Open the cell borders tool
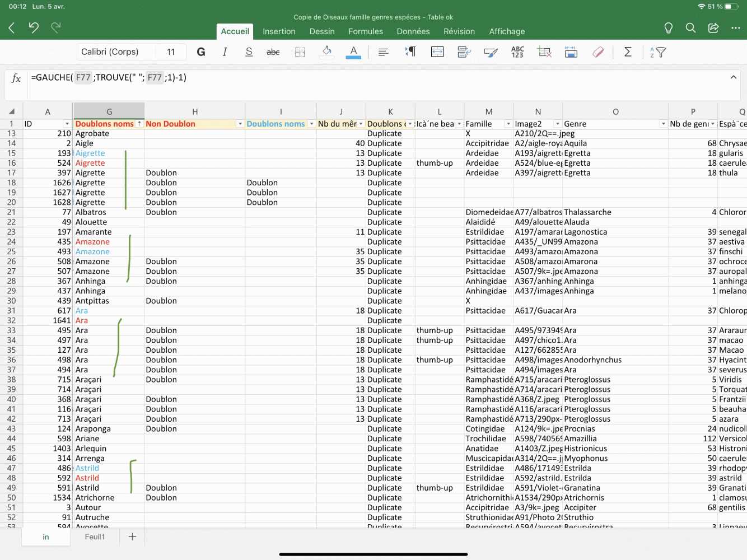 [x=300, y=52]
